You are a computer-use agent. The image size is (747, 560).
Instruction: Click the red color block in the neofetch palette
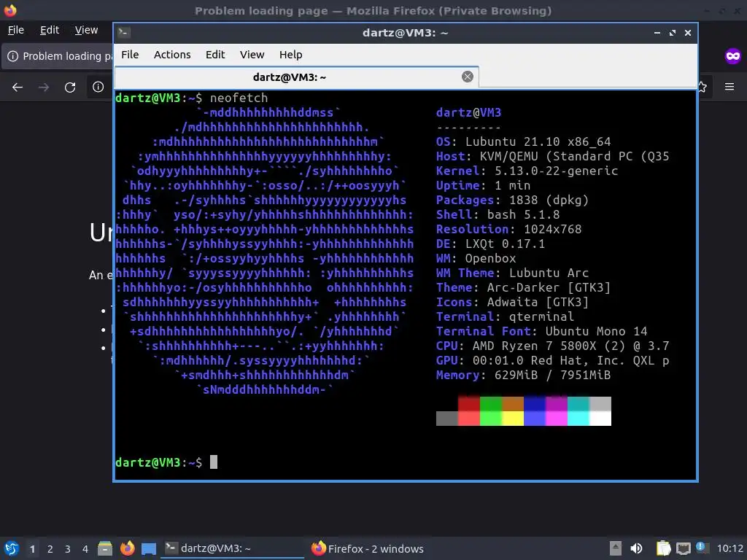tap(469, 403)
